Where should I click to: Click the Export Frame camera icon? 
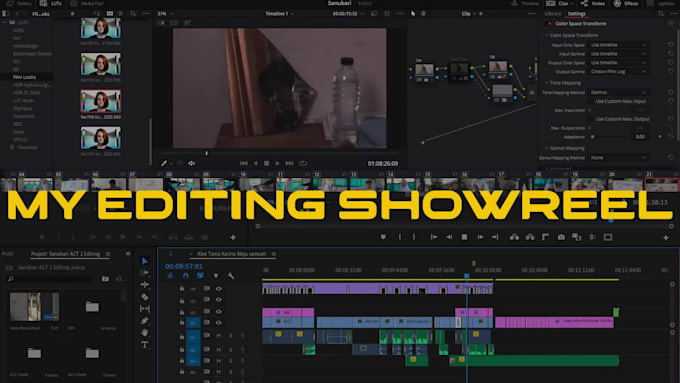(561, 237)
